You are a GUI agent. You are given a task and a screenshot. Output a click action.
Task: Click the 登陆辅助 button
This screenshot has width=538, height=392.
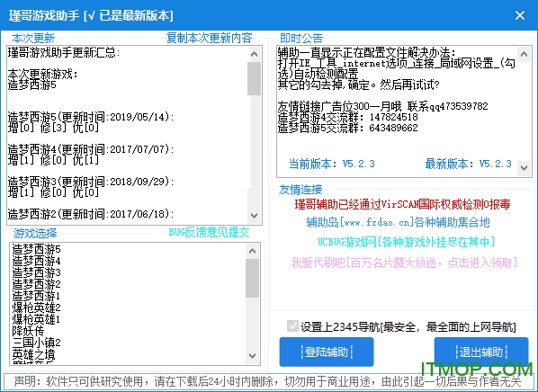(327, 352)
